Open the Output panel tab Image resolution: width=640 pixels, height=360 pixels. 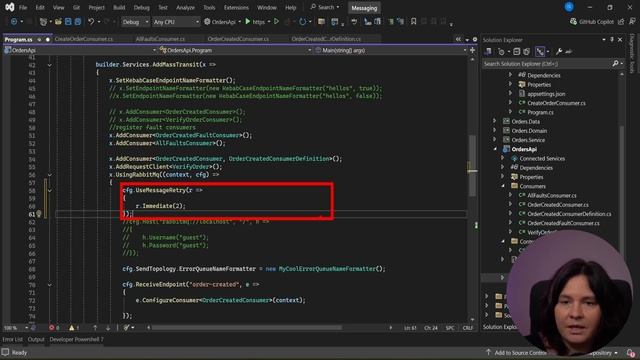pos(36,340)
